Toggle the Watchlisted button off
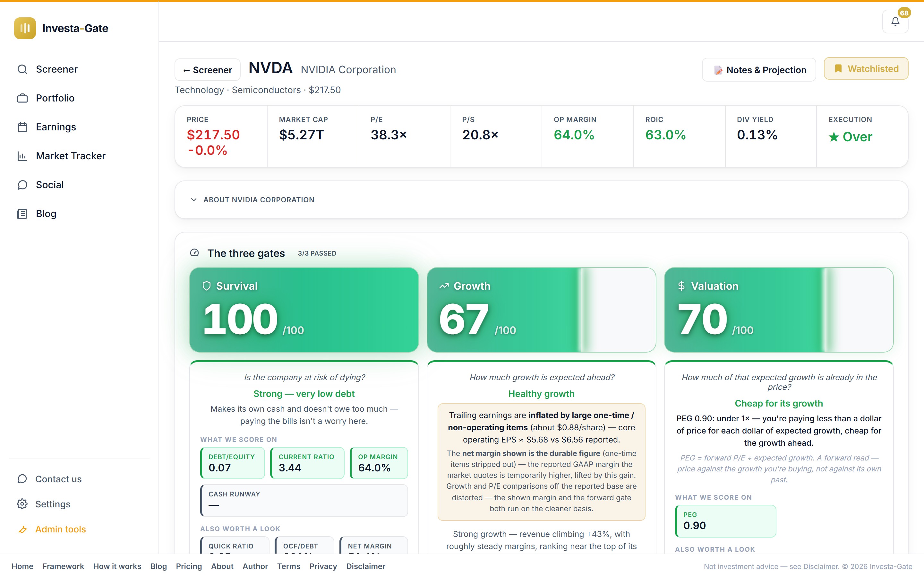The height and width of the screenshot is (578, 924). coord(866,69)
